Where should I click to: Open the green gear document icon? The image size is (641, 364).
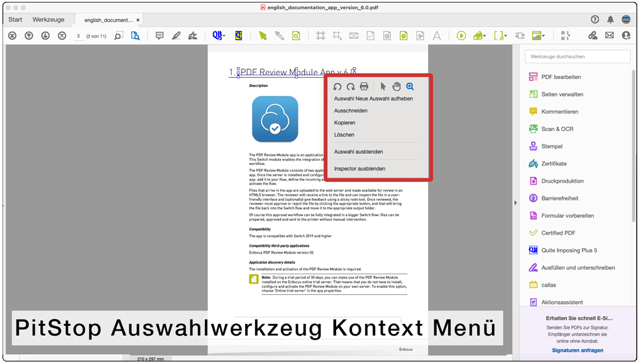(x=403, y=36)
